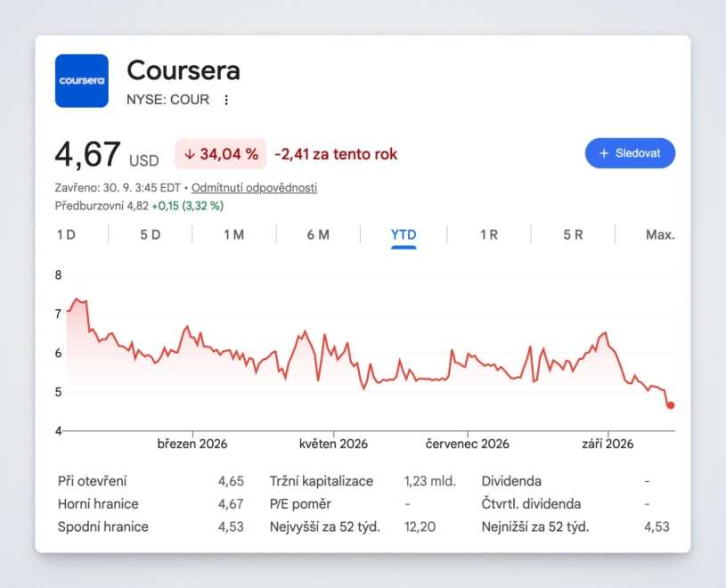Click the Dividenda label
Image resolution: width=726 pixels, height=588 pixels.
click(x=511, y=481)
